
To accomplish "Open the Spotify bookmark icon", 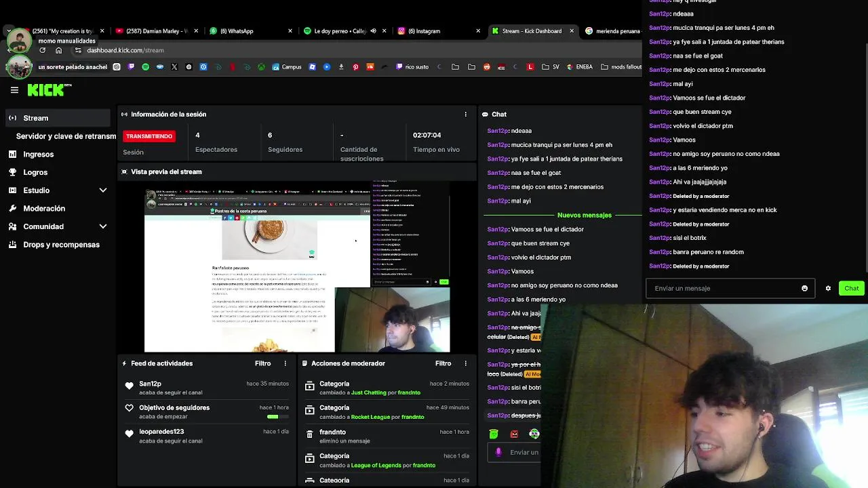I will tap(145, 67).
